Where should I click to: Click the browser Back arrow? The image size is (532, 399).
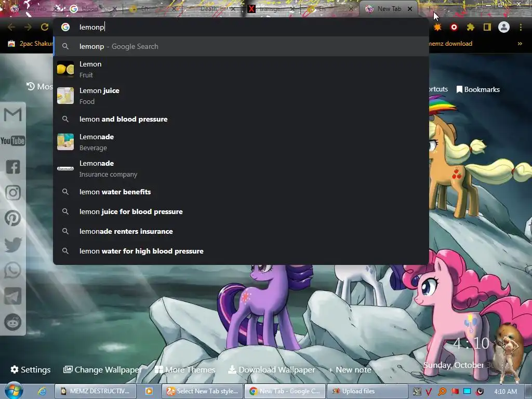(x=11, y=27)
